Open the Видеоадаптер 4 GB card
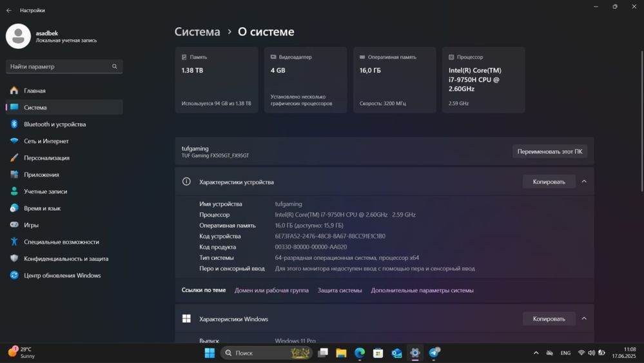644x363 pixels. click(306, 80)
